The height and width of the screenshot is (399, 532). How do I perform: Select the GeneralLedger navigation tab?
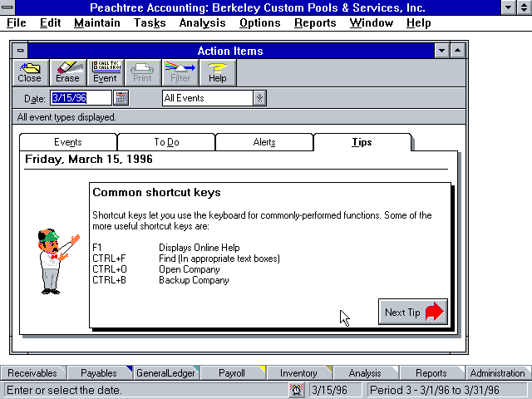coord(165,373)
